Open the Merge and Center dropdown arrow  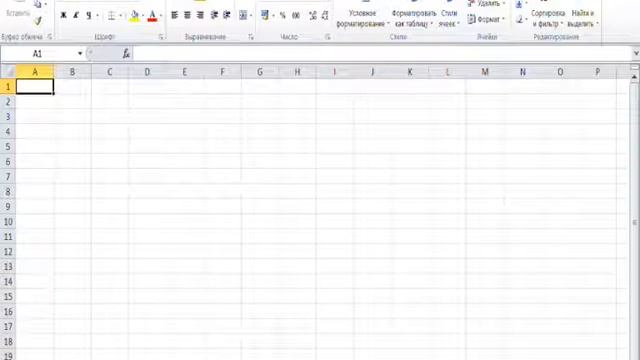point(251,16)
